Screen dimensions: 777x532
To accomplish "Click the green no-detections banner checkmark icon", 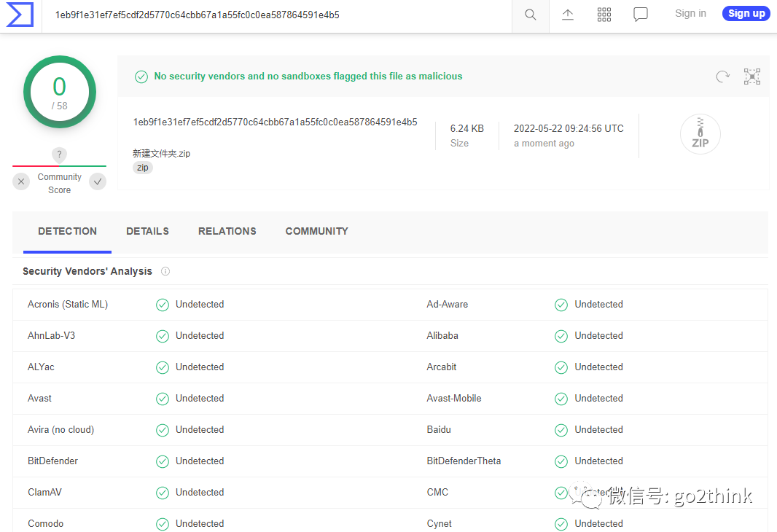I will pyautogui.click(x=141, y=77).
